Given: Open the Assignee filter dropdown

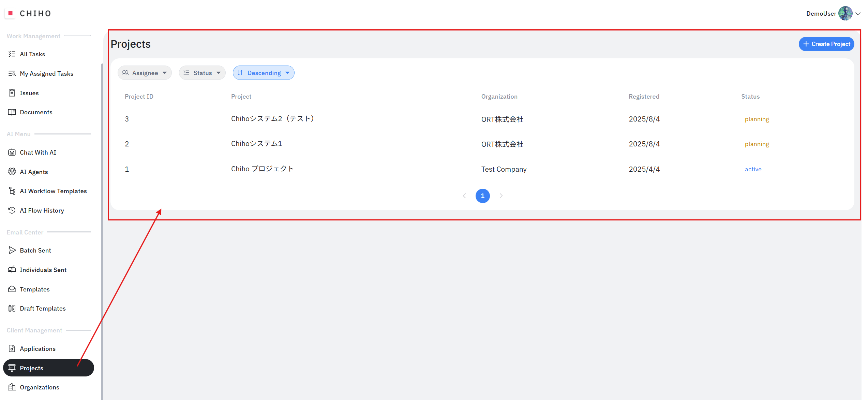Looking at the screenshot, I should click(x=145, y=73).
